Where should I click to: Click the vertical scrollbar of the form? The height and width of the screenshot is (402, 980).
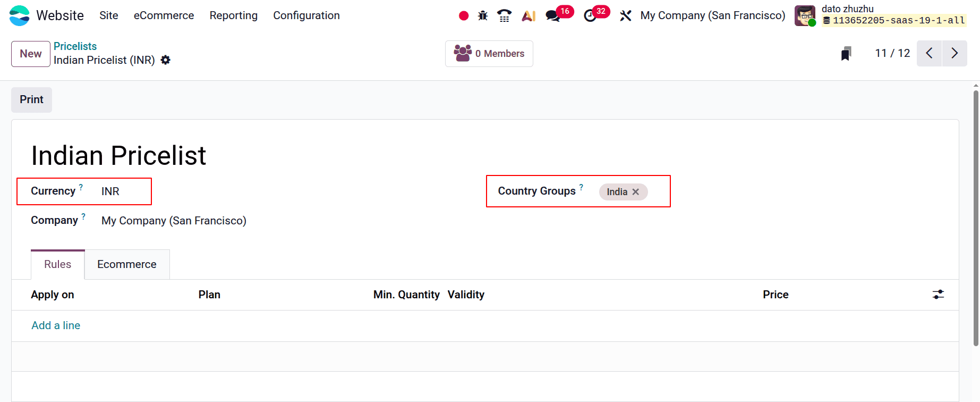tap(976, 218)
